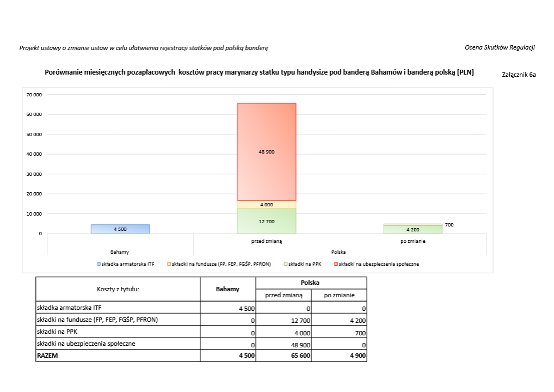Select the yellow 4 000 bar segment

[x=267, y=205]
